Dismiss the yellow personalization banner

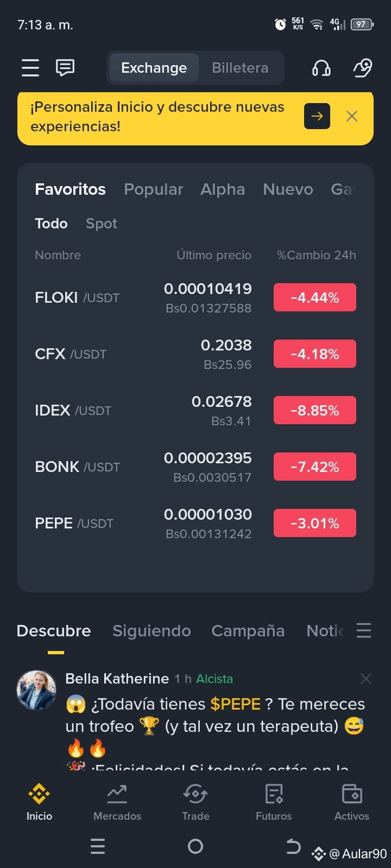352,116
